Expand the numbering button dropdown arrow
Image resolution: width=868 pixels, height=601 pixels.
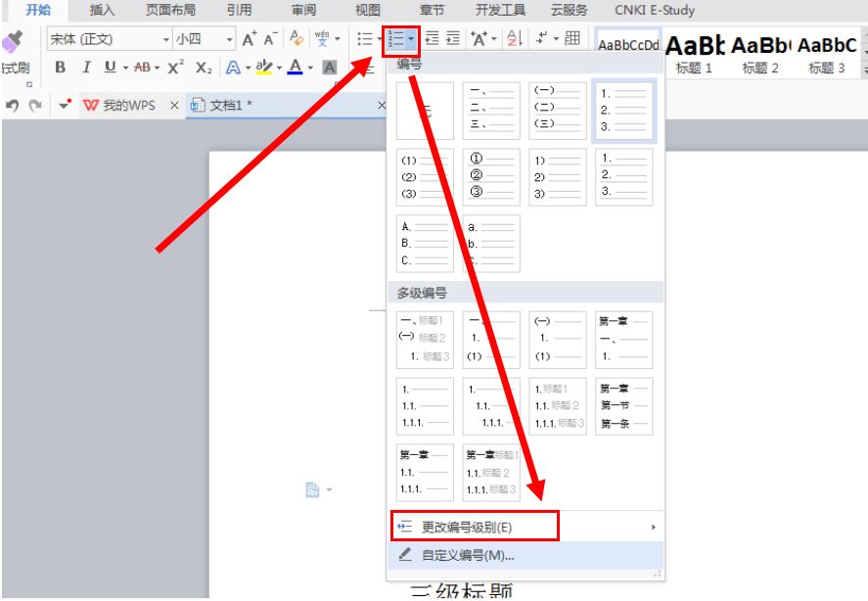pos(411,39)
